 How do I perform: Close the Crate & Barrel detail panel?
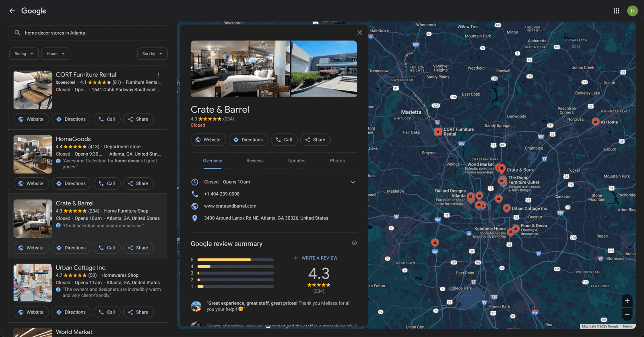[x=360, y=33]
